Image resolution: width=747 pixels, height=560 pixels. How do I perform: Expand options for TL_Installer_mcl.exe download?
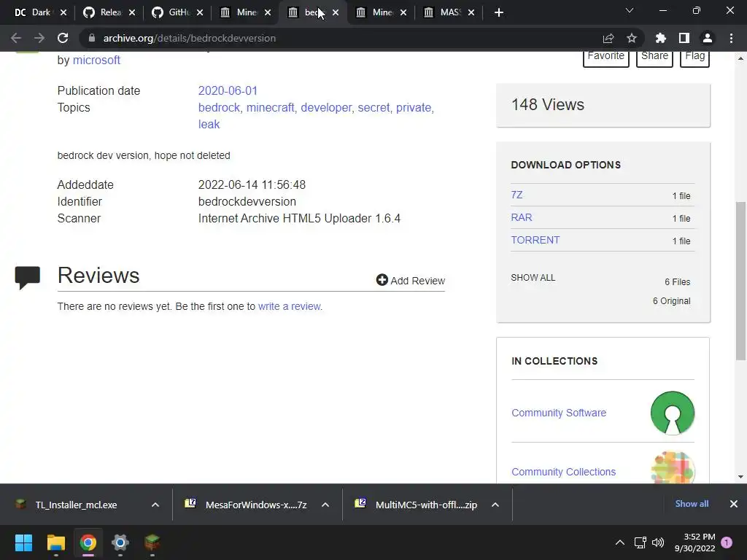pyautogui.click(x=155, y=505)
